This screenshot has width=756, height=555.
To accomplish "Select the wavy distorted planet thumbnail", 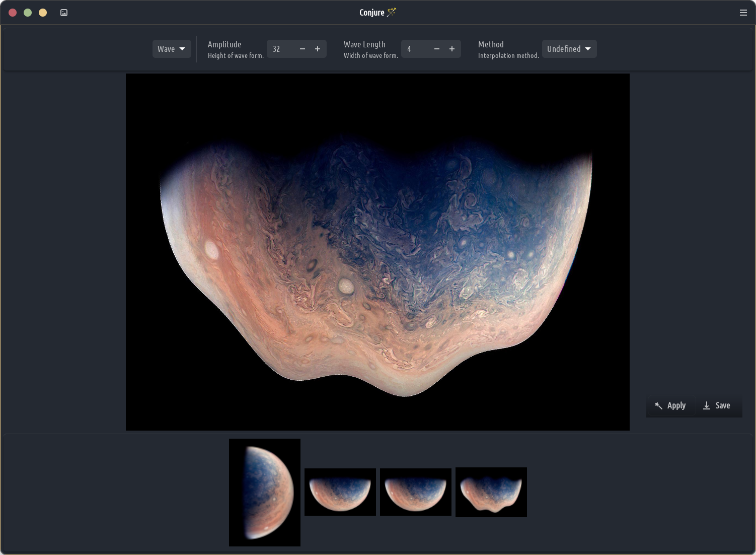I will pos(491,492).
